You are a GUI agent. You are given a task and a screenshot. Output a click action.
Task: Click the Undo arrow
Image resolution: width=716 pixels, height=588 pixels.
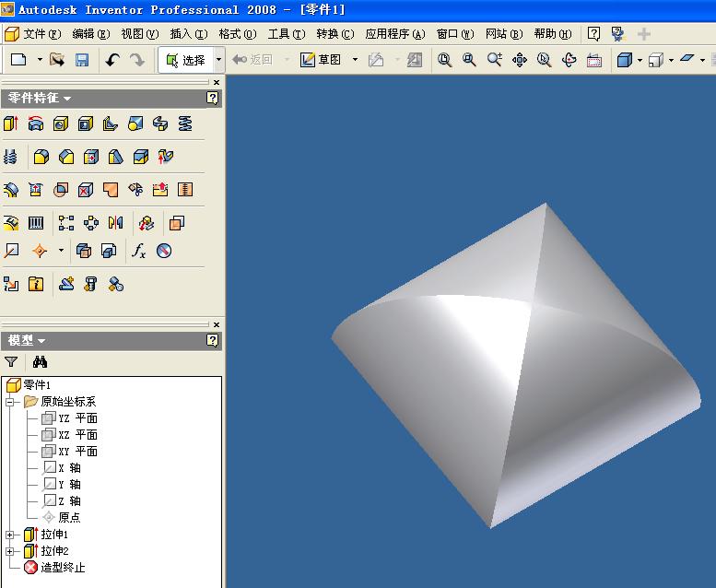click(x=112, y=60)
